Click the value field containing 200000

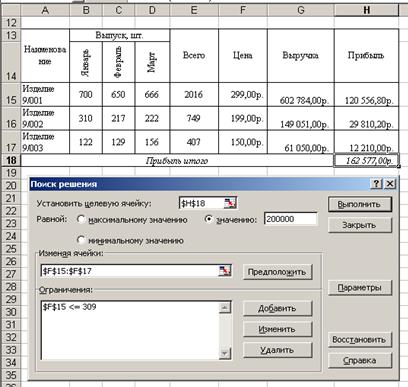(291, 219)
